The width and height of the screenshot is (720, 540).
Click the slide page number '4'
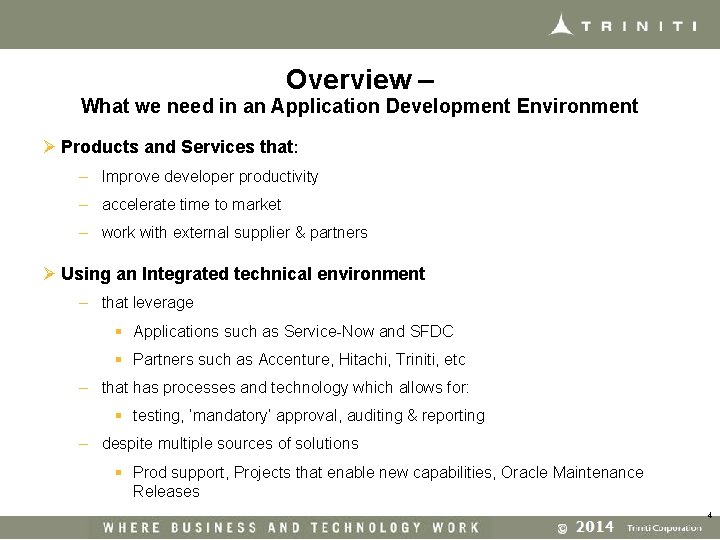[x=710, y=515]
